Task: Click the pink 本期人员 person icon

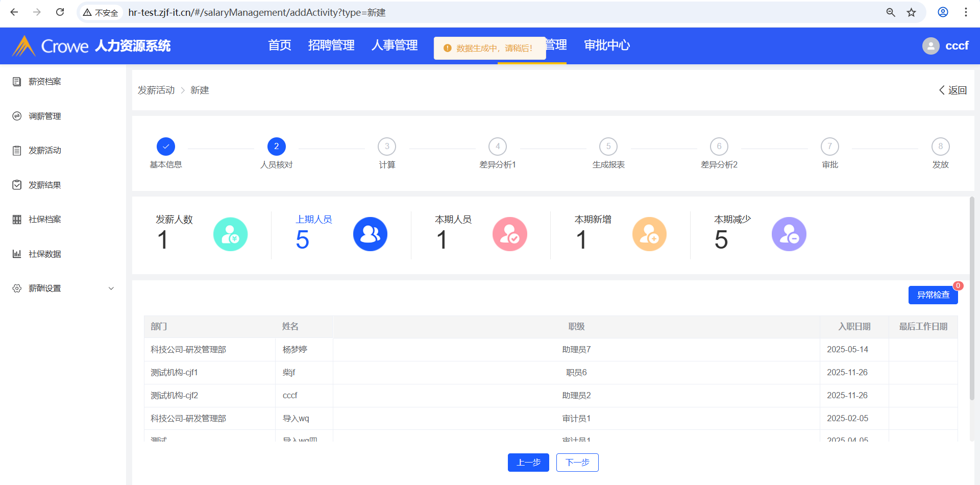Action: click(x=509, y=234)
